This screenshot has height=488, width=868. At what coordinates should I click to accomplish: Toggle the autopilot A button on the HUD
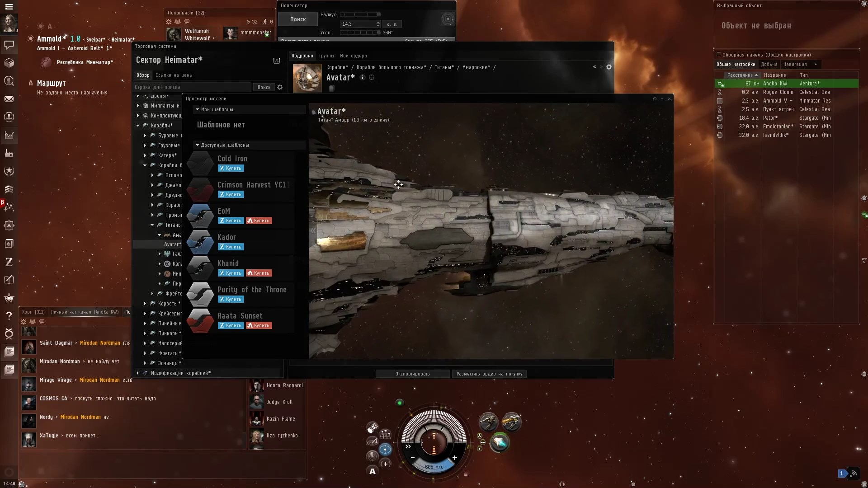pyautogui.click(x=372, y=471)
